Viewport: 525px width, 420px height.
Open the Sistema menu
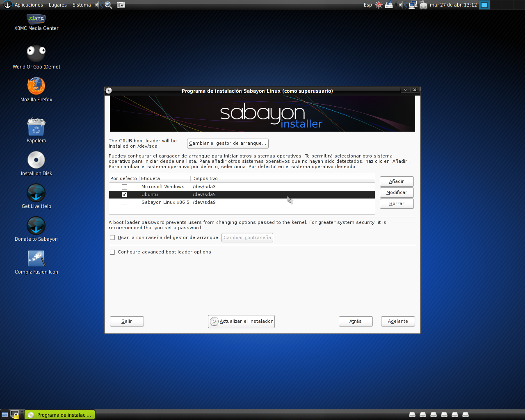[x=82, y=5]
